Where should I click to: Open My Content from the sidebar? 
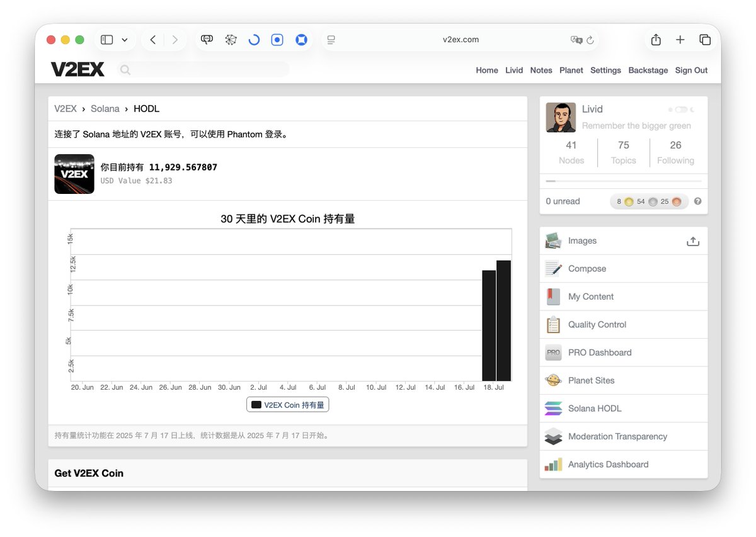click(624, 297)
